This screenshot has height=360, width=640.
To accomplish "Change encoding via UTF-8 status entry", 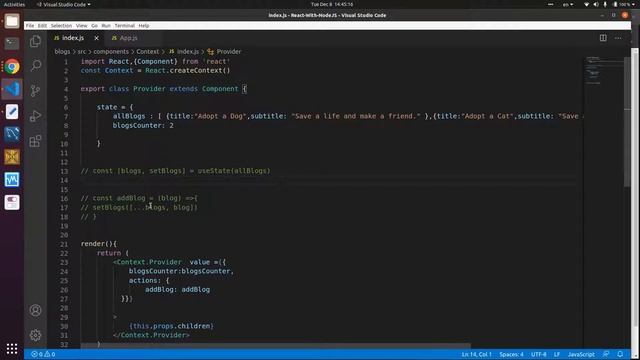I will [x=538, y=354].
